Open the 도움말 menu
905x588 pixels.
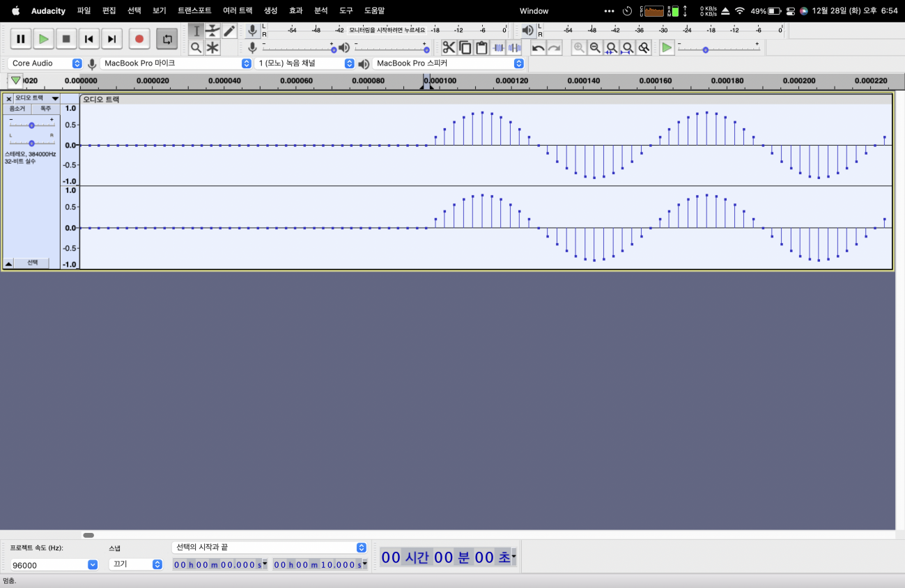(374, 11)
